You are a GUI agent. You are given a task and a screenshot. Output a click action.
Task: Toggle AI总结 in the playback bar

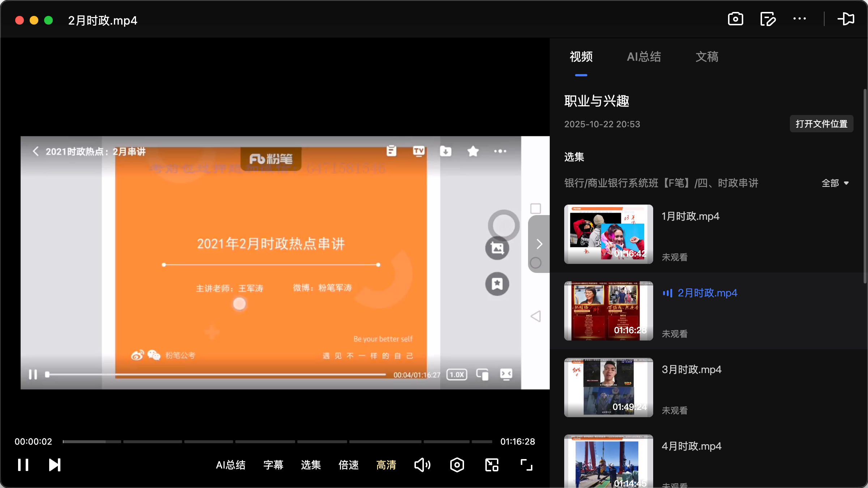[x=231, y=465]
